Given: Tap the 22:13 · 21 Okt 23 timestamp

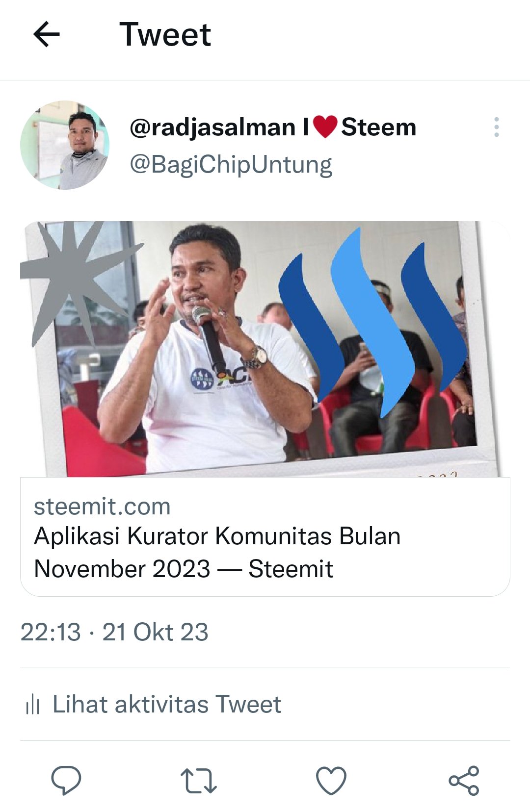Looking at the screenshot, I should tap(114, 632).
